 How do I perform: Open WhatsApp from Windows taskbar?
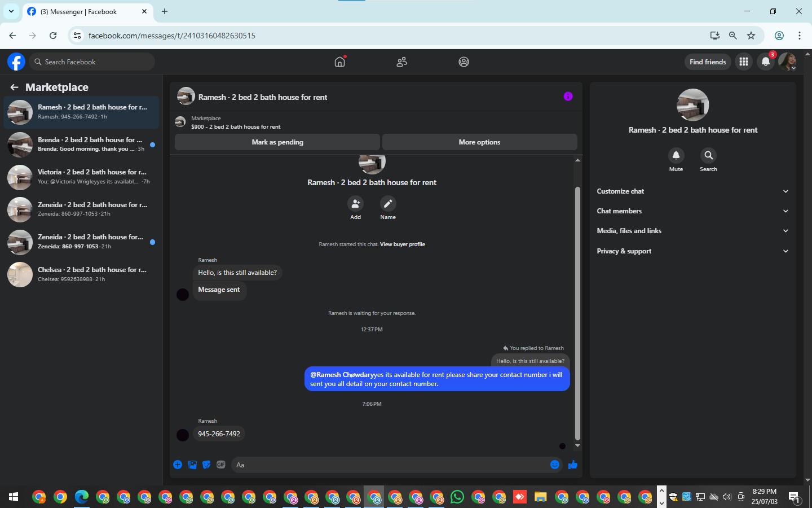tap(457, 497)
